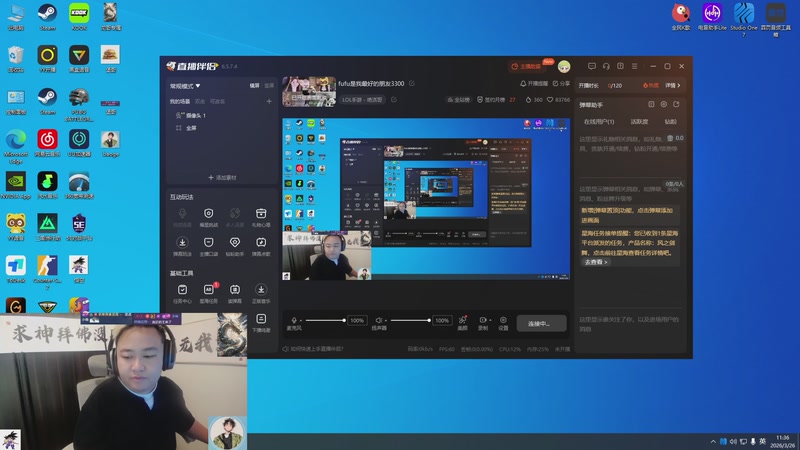Open 礼物心愿 gift wish tool
Screen dimensions: 800x450
(x=261, y=217)
